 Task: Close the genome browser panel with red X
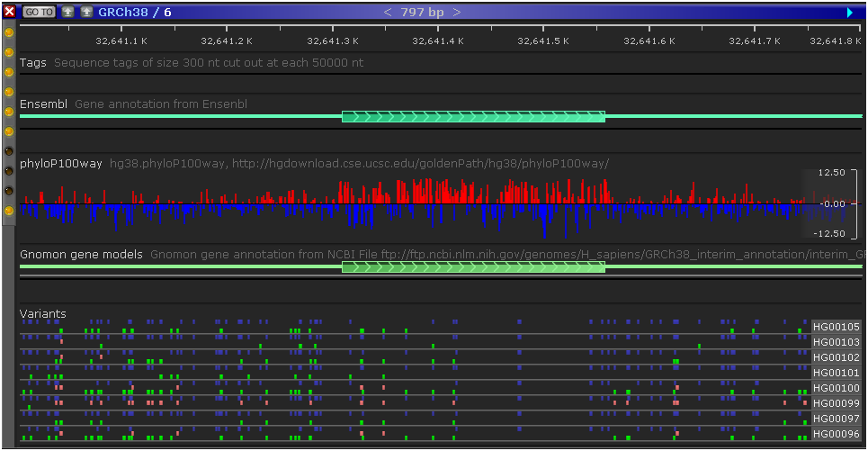(9, 12)
